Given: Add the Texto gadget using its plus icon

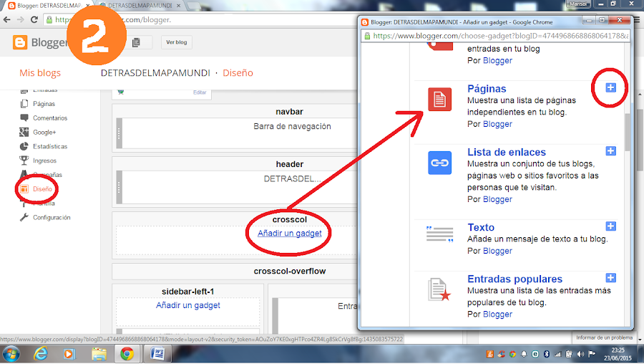Looking at the screenshot, I should coord(611,226).
